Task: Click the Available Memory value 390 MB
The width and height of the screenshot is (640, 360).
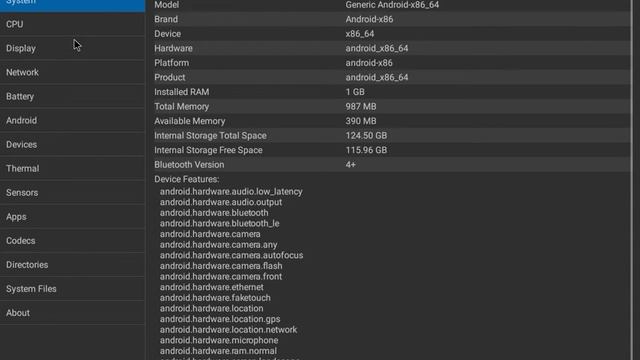Action: click(x=361, y=121)
